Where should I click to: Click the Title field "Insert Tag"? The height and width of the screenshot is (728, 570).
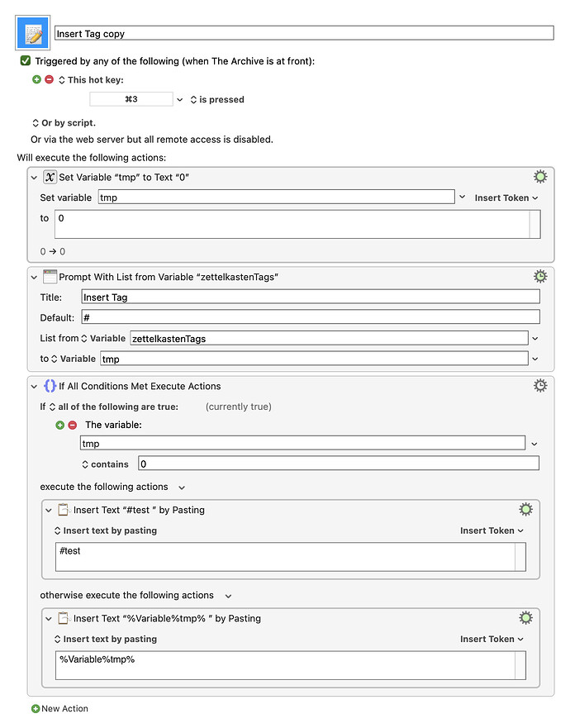click(x=311, y=297)
